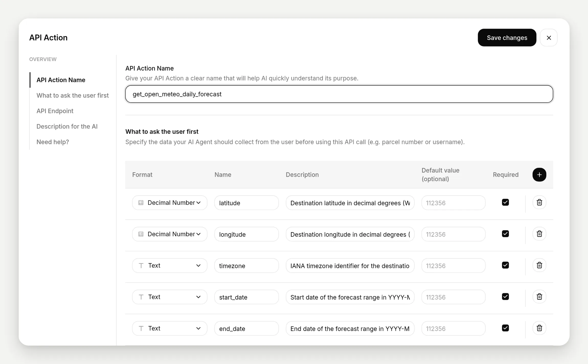588x364 pixels.
Task: Uncheck Required for end_date
Action: tap(505, 328)
